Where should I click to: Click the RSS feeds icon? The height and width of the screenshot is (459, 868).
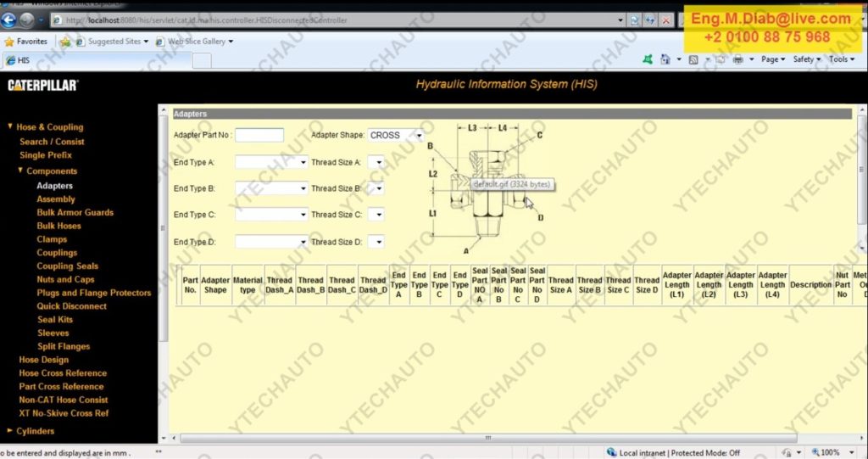[693, 59]
